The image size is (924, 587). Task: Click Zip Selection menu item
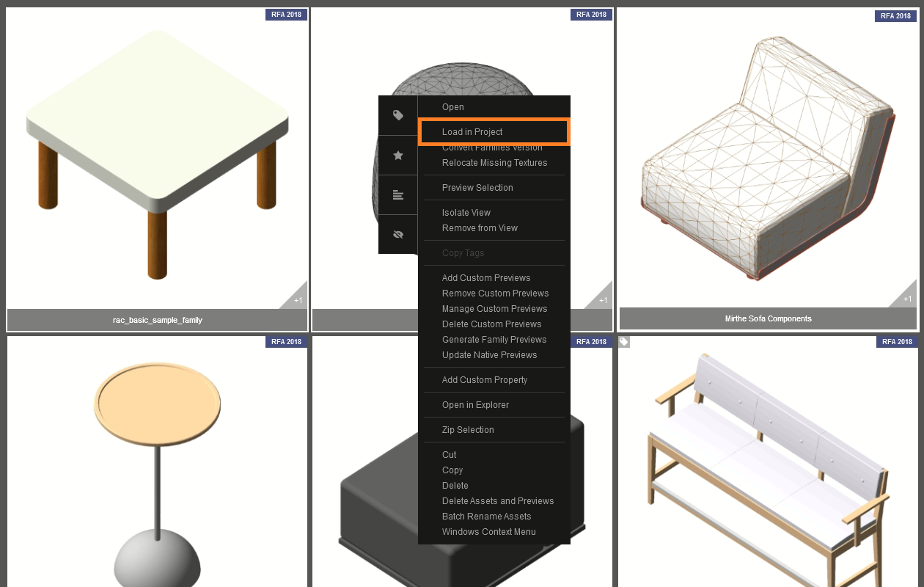[468, 430]
